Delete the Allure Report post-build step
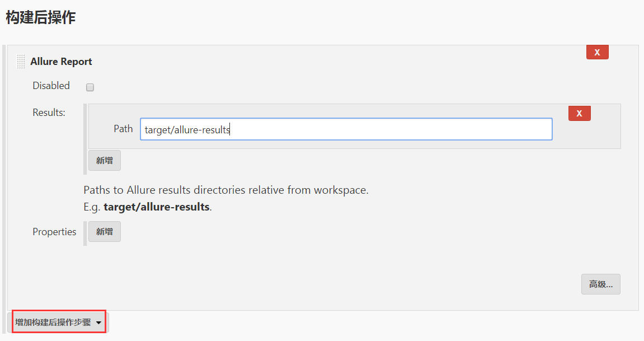The image size is (644, 341). [x=597, y=52]
